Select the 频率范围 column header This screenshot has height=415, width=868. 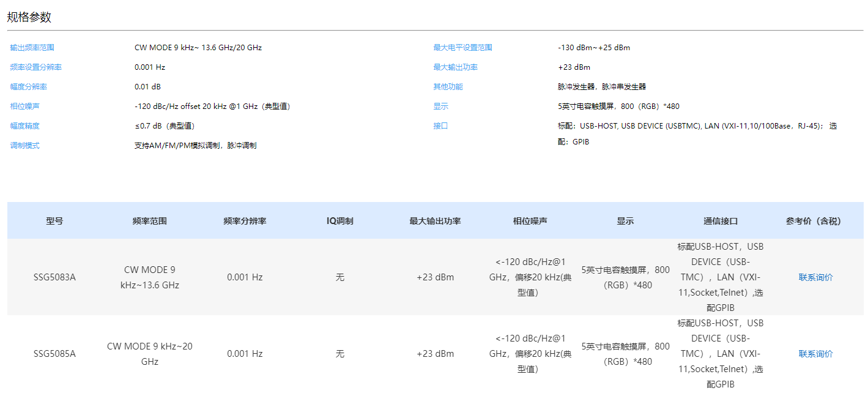click(150, 221)
